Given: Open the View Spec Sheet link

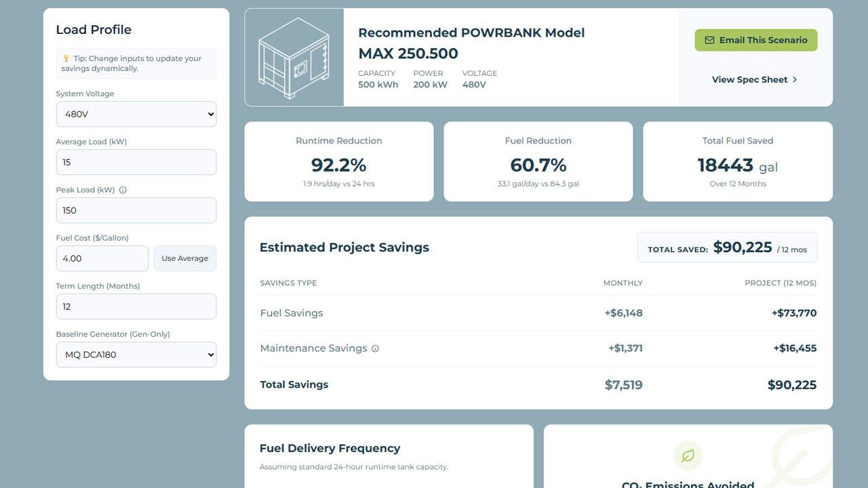Looking at the screenshot, I should (755, 79).
